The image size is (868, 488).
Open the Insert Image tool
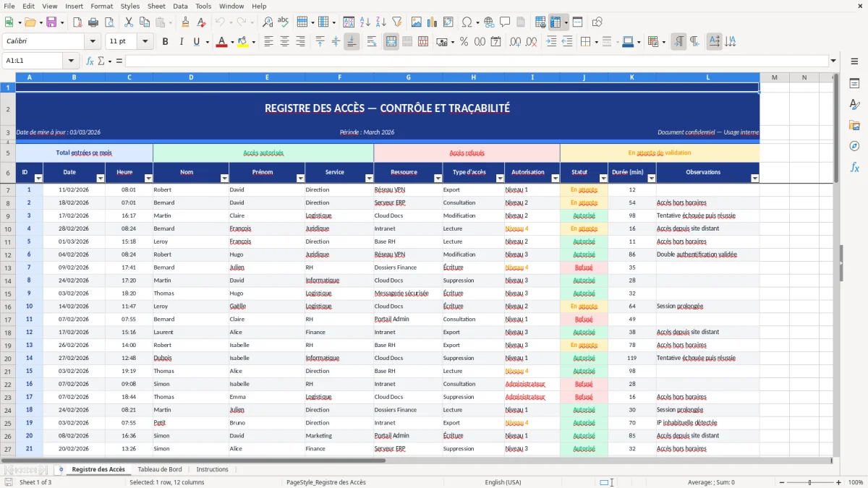(x=416, y=22)
